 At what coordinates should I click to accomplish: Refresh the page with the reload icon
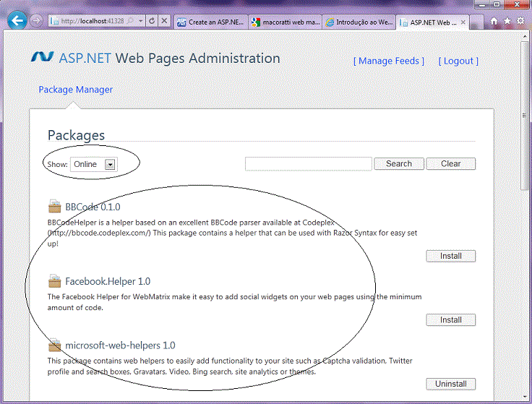point(152,21)
